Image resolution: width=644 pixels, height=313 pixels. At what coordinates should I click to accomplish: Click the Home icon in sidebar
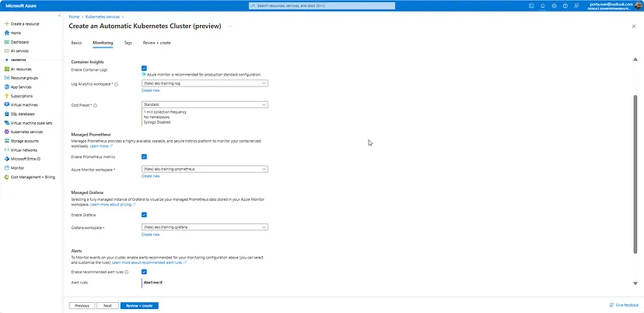(x=6, y=33)
